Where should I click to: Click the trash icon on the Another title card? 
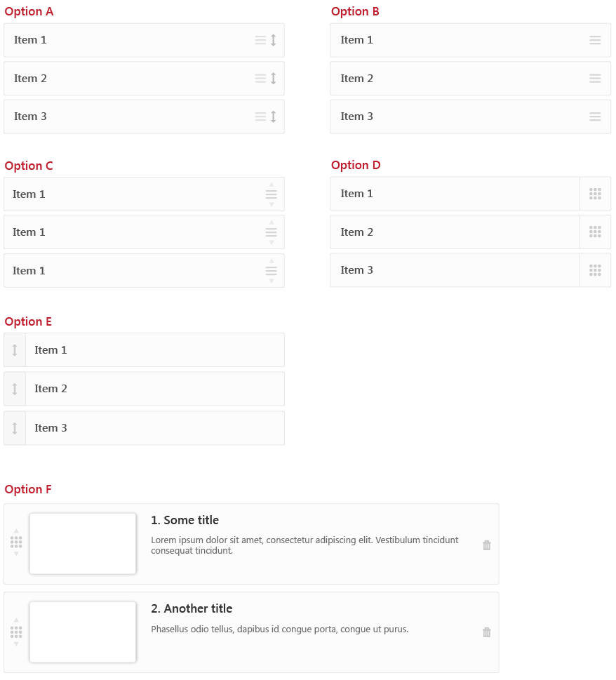(x=486, y=632)
